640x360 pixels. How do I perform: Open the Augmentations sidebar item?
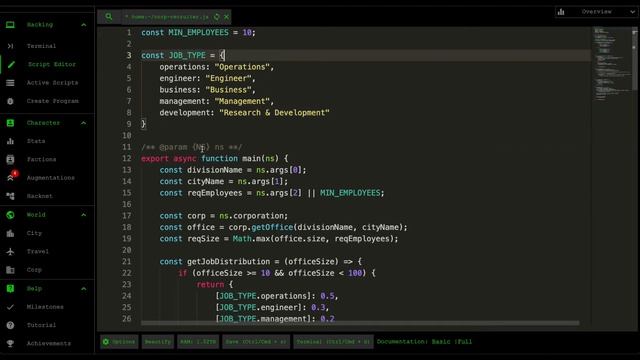click(51, 178)
